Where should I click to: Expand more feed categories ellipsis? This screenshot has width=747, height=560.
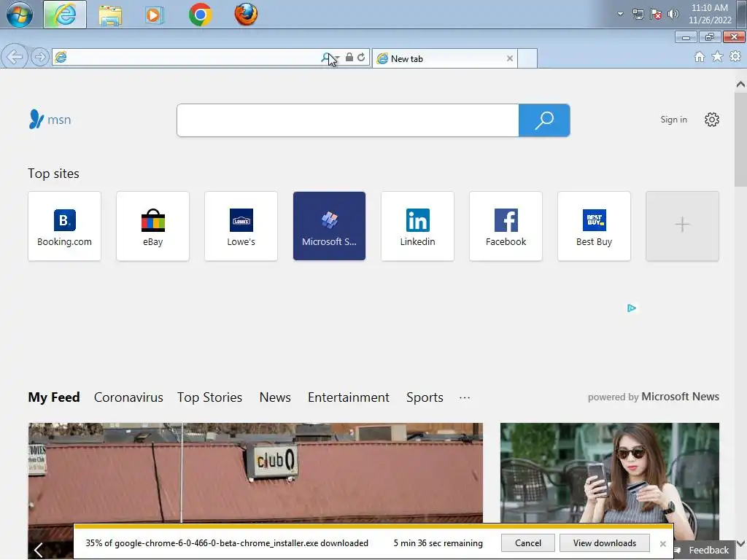point(465,397)
